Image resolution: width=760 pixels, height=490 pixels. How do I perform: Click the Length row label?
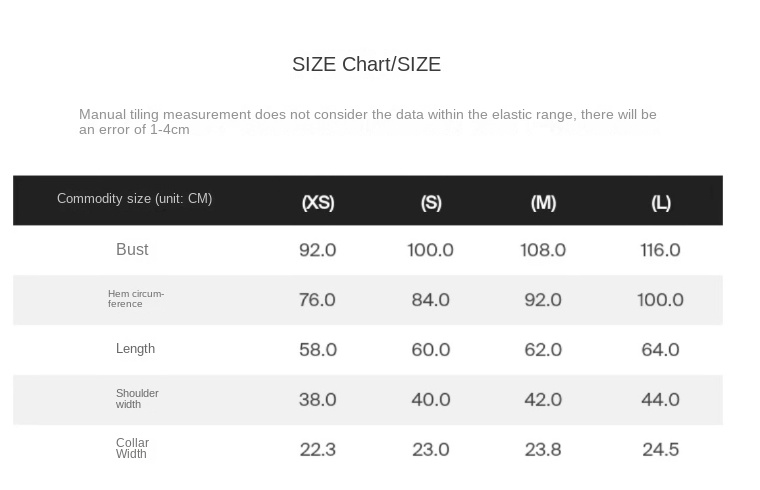(135, 349)
